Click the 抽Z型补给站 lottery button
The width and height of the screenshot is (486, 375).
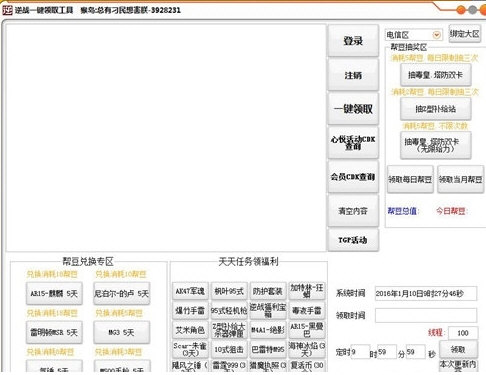pyautogui.click(x=436, y=109)
